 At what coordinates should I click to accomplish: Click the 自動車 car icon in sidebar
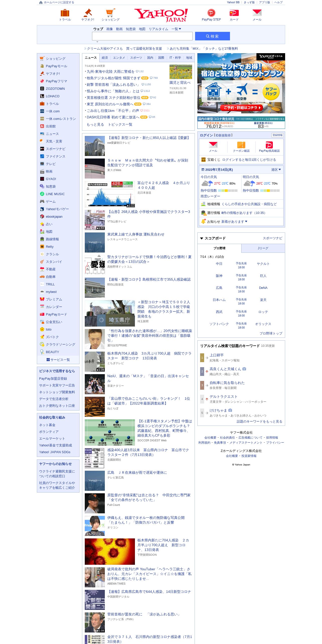pos(42,277)
